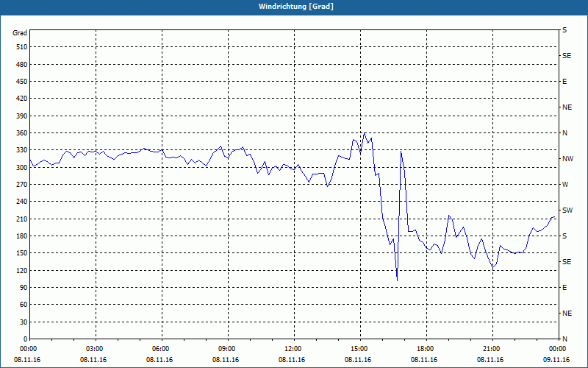Click the 90 degree axis label
Viewport: 588px width, 368px height.
24,287
